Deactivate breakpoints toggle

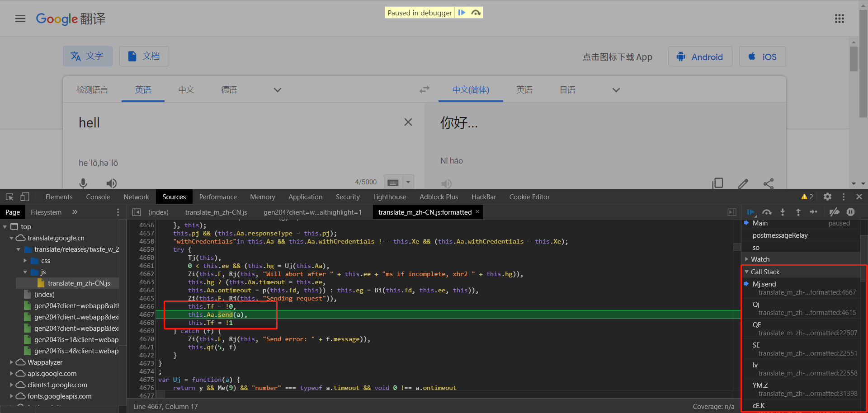tap(835, 212)
